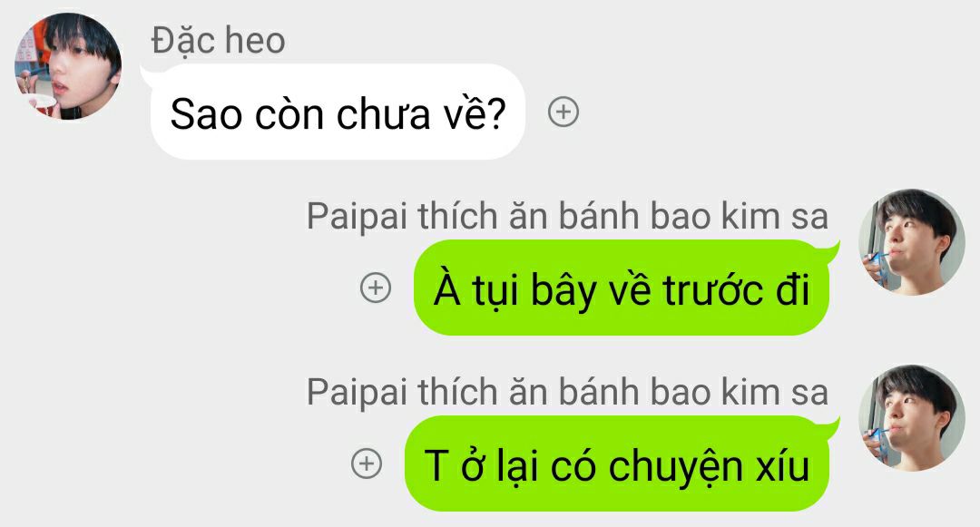Tap the plus icon beside "À tụi bây về trước đi"
Viewport: 980px width, 527px height.
(x=376, y=288)
